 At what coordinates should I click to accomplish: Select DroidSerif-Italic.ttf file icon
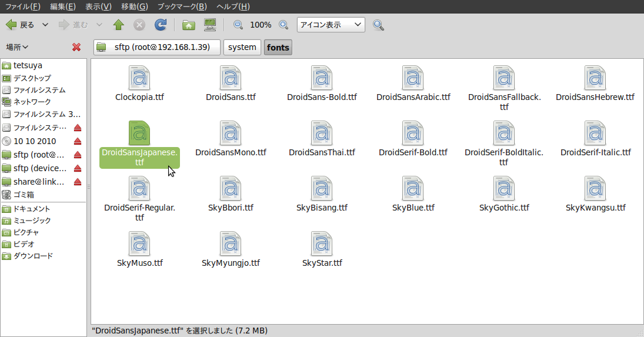point(596,133)
